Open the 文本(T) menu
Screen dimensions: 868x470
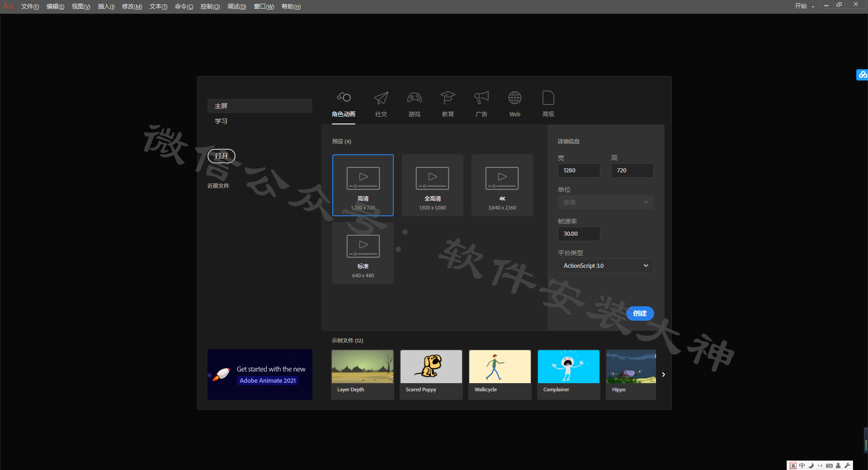point(158,6)
